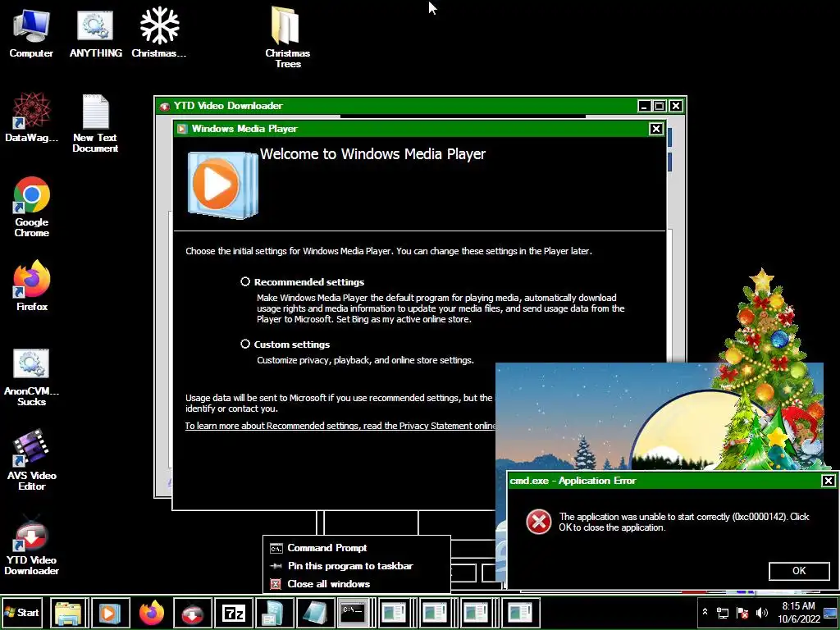Open the ANYTHING desktop shortcut
The image size is (840, 630).
(95, 33)
